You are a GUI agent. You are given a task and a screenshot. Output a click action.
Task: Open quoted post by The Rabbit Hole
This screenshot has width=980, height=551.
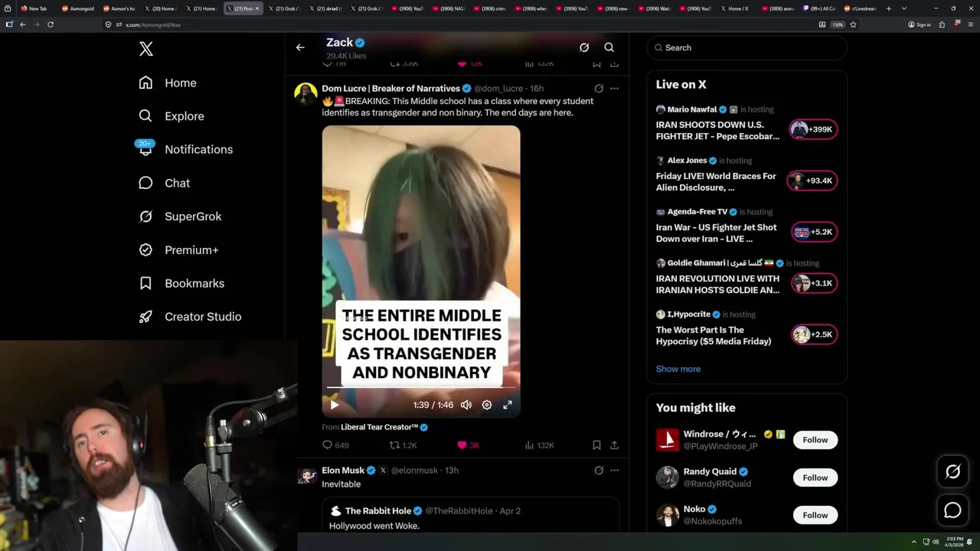[x=469, y=515]
